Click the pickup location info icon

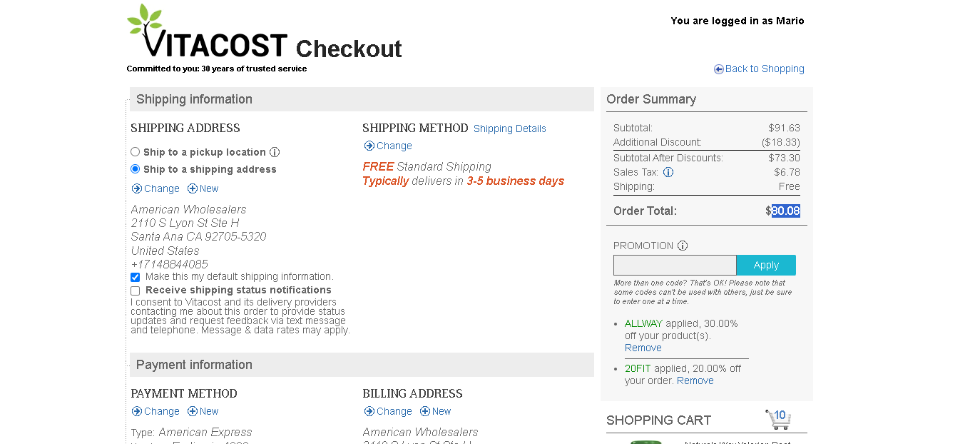(275, 152)
